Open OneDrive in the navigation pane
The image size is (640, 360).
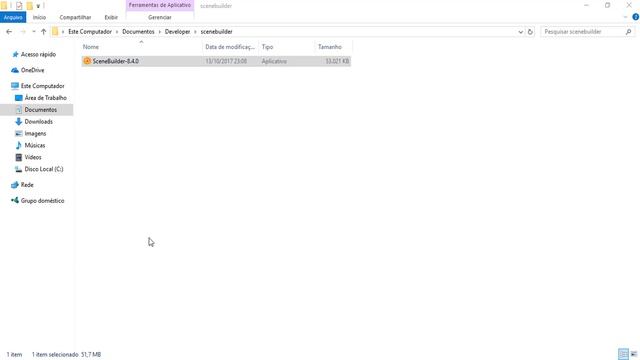(32, 70)
